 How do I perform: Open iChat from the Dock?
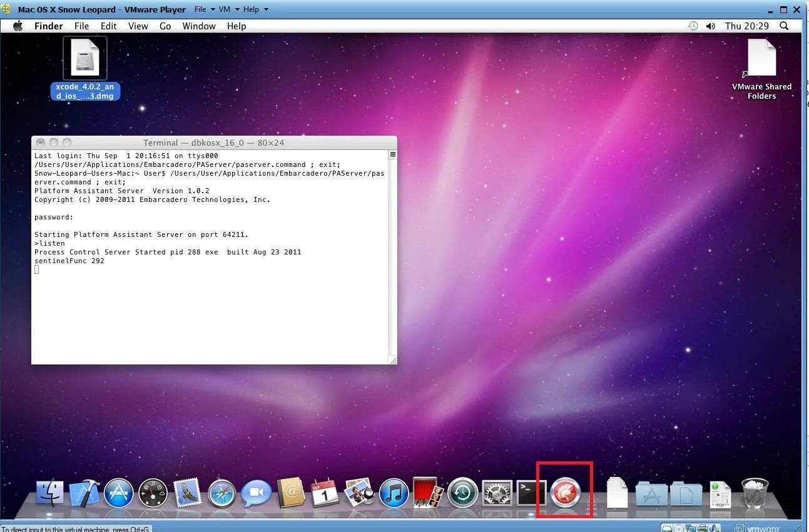pos(256,493)
